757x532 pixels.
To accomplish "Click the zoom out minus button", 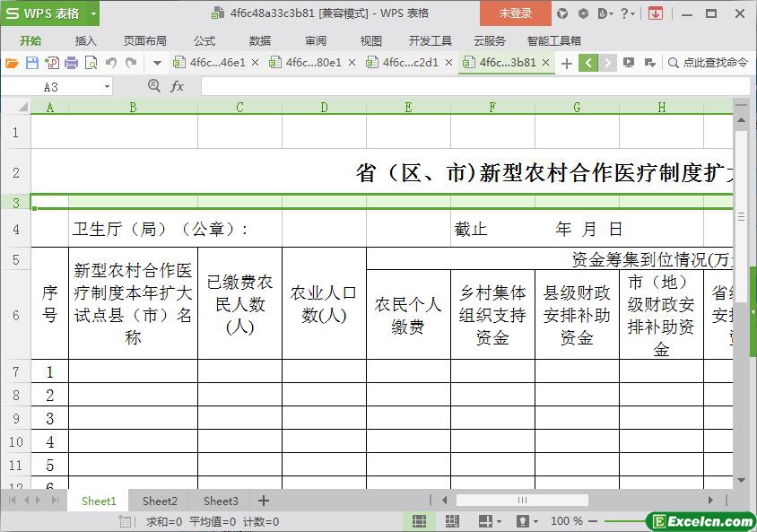I will click(x=594, y=521).
